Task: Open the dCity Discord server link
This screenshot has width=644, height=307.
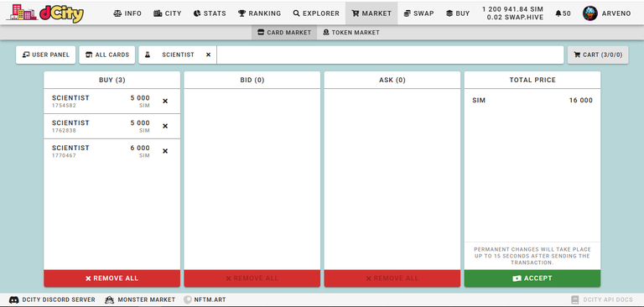Action: point(52,299)
